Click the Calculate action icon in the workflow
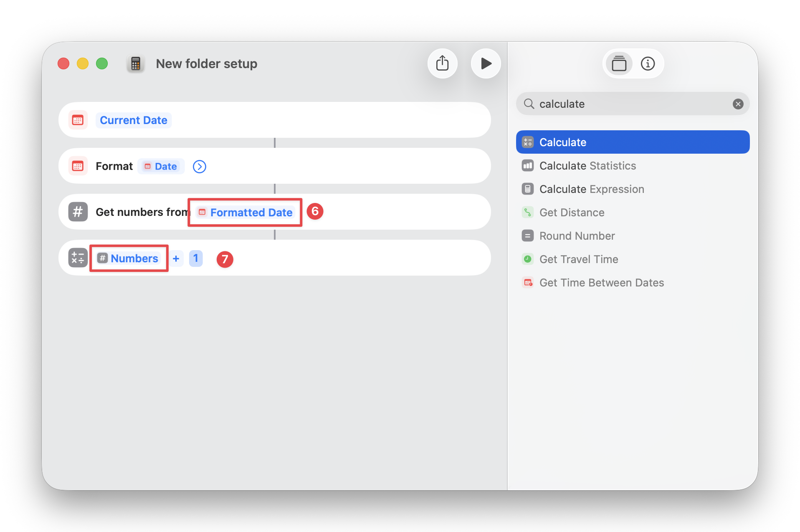 78,258
